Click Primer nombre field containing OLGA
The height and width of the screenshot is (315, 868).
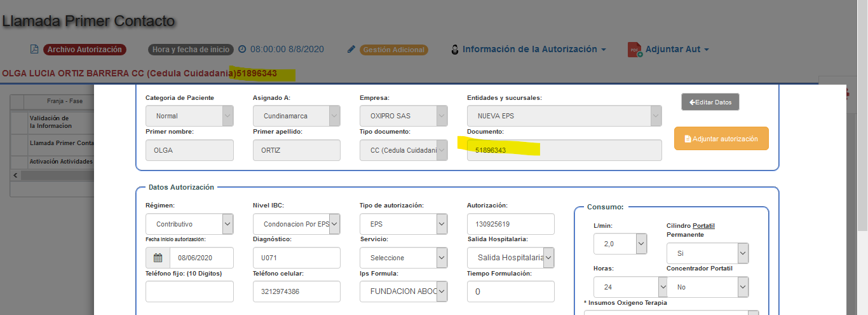point(189,150)
